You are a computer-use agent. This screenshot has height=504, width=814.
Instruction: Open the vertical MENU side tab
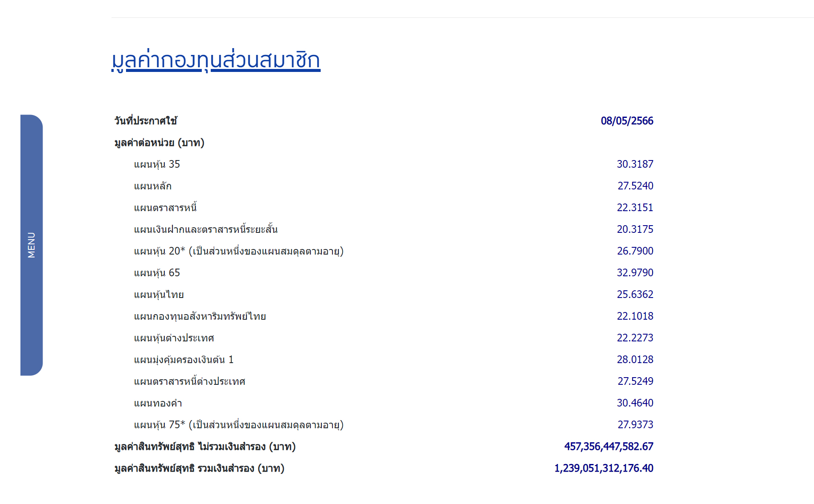[32, 245]
